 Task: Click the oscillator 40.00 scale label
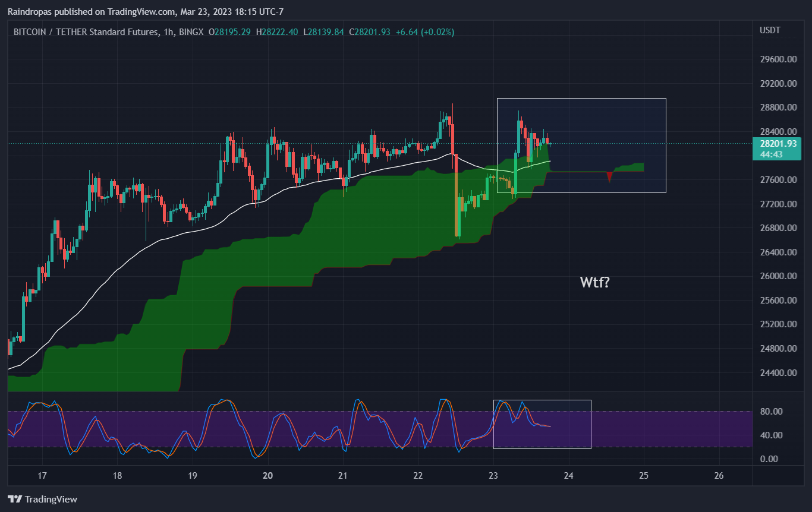point(771,435)
